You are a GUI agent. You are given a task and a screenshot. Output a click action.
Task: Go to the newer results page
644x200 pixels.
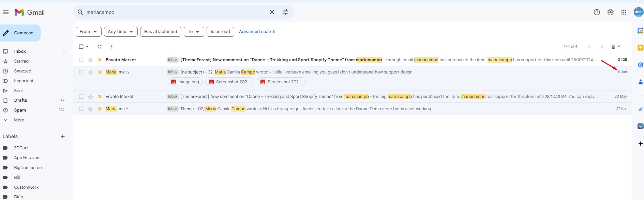tap(589, 47)
